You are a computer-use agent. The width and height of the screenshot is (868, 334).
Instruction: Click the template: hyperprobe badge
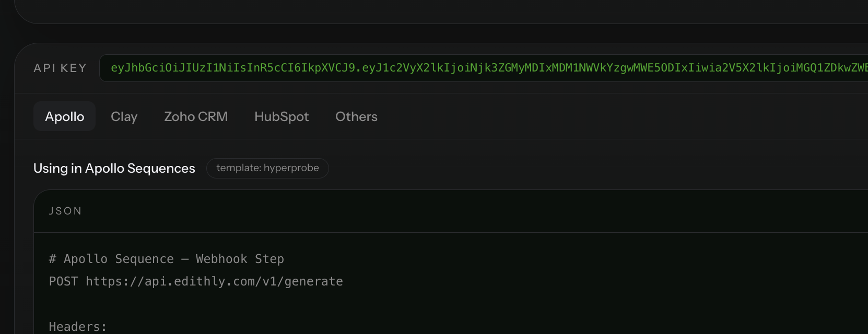267,168
